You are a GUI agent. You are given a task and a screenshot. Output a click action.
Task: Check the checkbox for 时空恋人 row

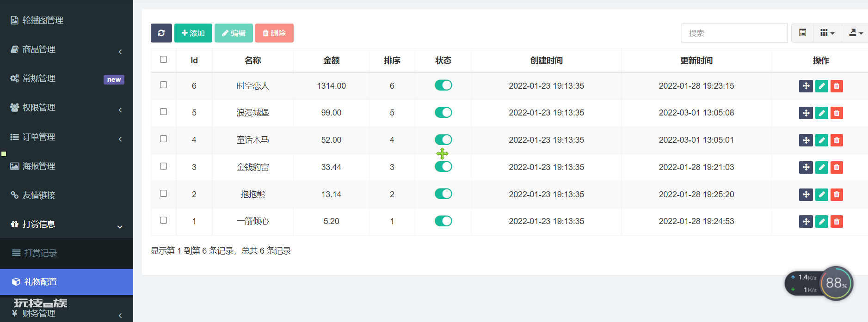(163, 85)
